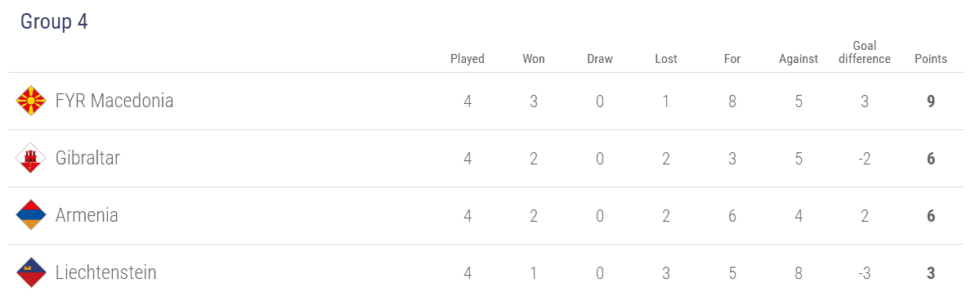Select Armenia's 6 points value
Viewport: 980px width, 306px height.
pos(931,216)
